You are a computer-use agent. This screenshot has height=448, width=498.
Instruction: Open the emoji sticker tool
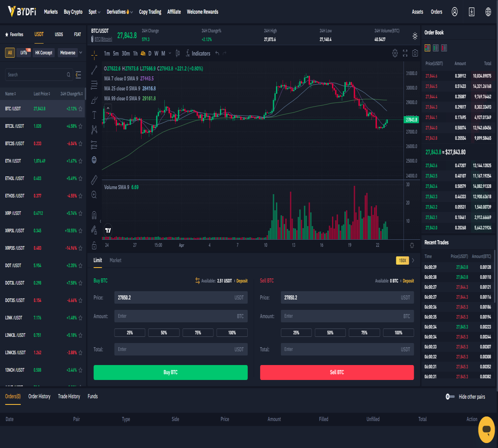[x=94, y=160]
